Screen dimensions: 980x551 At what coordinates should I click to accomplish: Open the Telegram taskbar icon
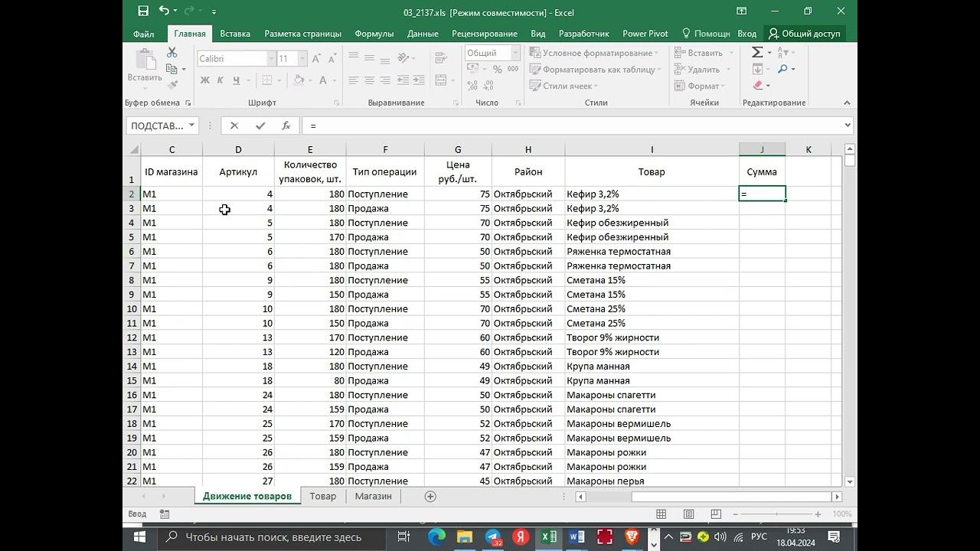493,537
